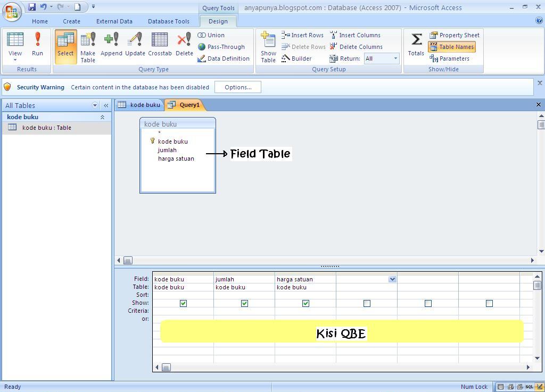Collapse the navigation pane with double chevron
Screen dimensions: 545x392
pos(106,105)
